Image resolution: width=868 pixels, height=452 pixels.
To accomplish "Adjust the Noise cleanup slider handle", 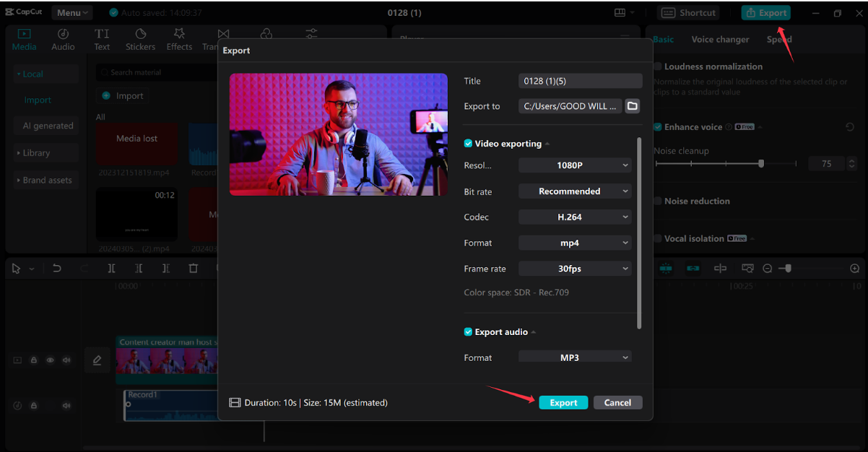I will [761, 164].
